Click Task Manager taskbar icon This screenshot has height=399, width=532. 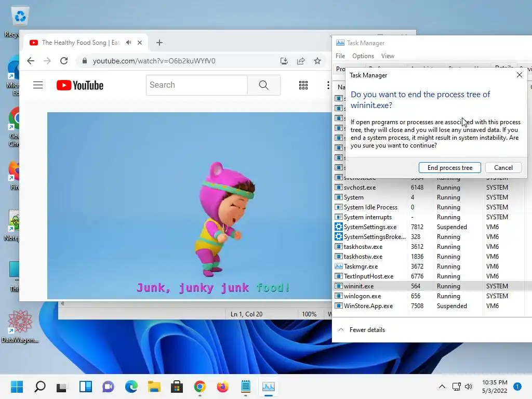(x=269, y=387)
